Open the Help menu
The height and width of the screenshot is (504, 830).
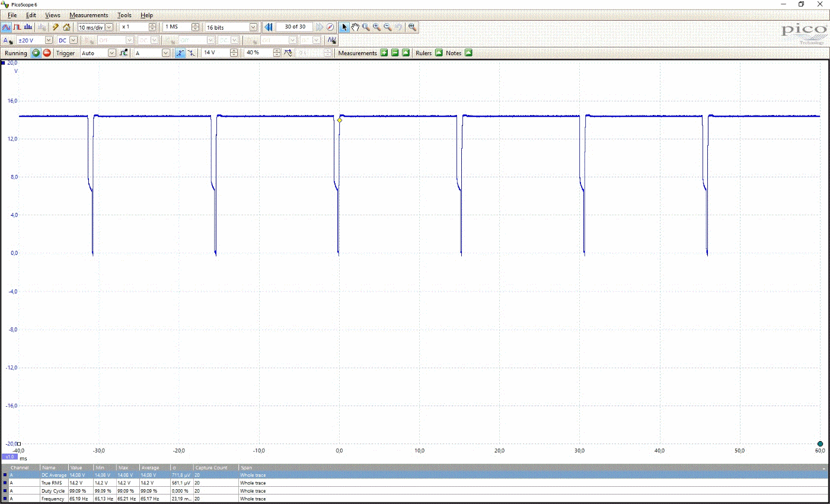[x=146, y=15]
